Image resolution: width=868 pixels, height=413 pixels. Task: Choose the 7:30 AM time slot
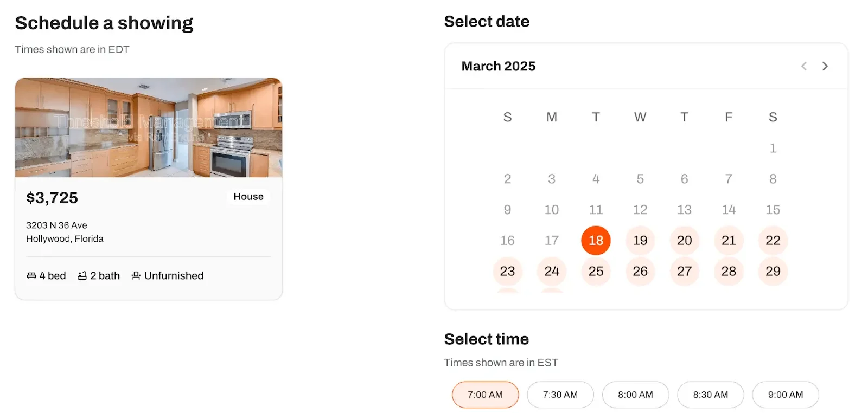tap(560, 395)
